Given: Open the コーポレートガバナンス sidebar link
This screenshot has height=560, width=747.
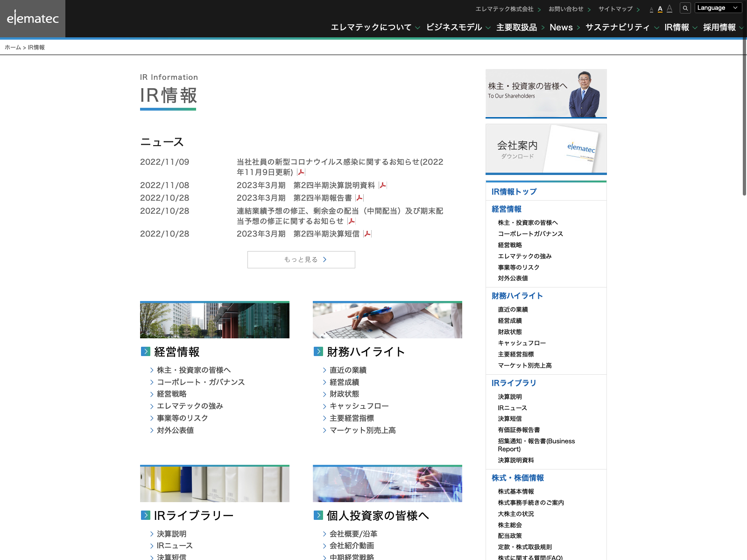Looking at the screenshot, I should 530,234.
